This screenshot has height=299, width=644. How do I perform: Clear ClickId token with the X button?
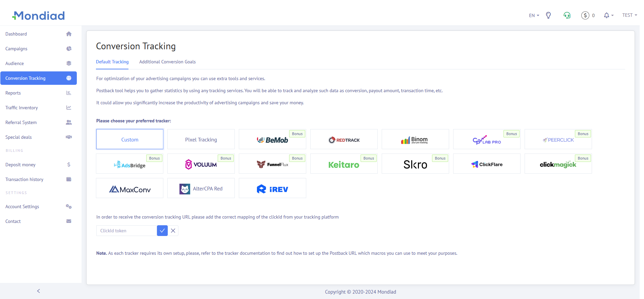point(173,231)
